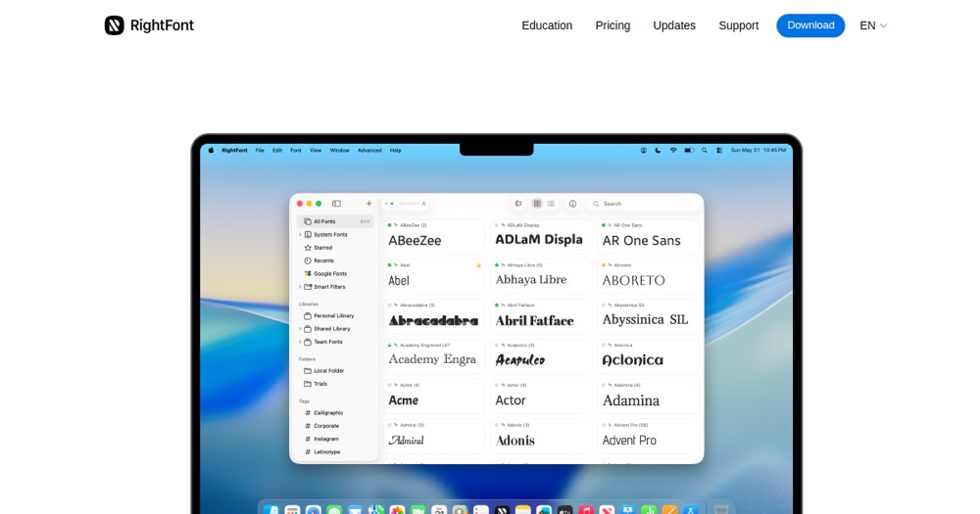
Task: Expand Shared Library chevron in sidebar
Action: (x=300, y=329)
